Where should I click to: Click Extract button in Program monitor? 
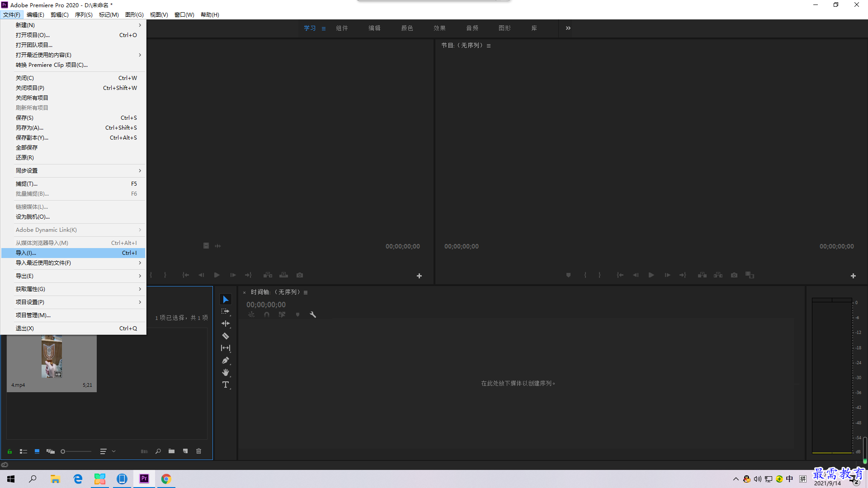pyautogui.click(x=718, y=275)
